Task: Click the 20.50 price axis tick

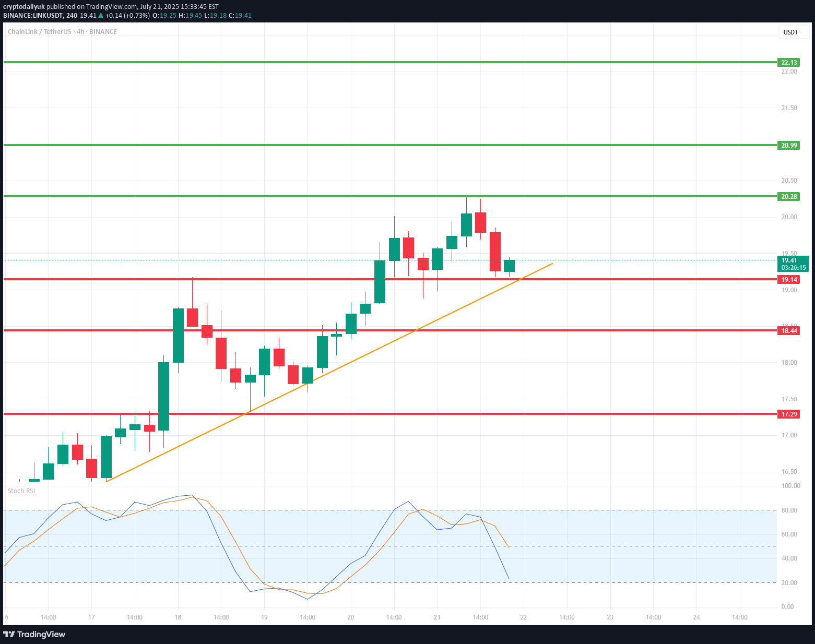Action: point(789,181)
